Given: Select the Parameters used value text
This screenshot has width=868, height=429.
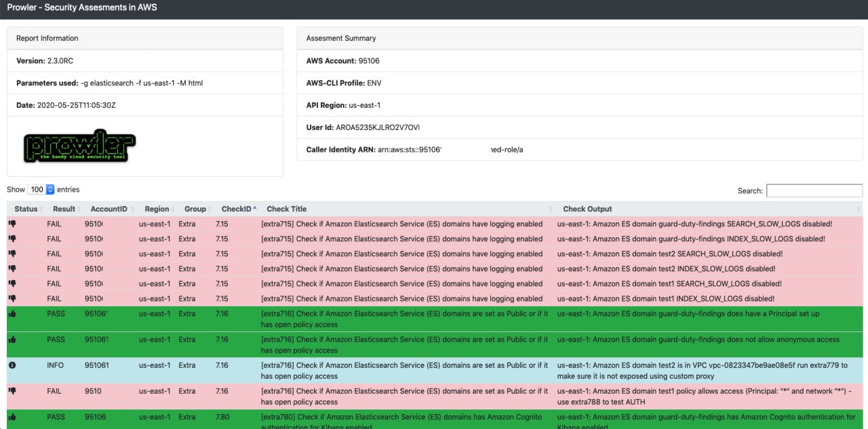Looking at the screenshot, I should 142,83.
